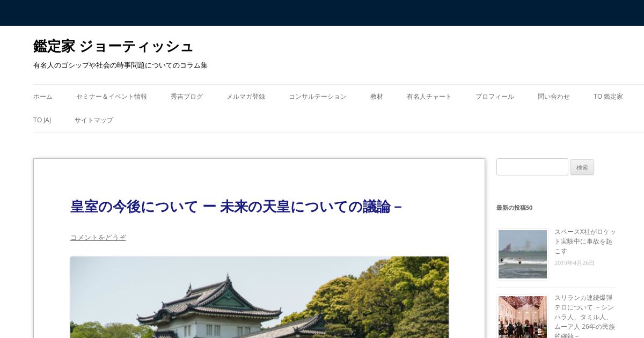Open the Sri Lanka post thumbnail image
Image resolution: width=644 pixels, height=338 pixels.
point(523,317)
